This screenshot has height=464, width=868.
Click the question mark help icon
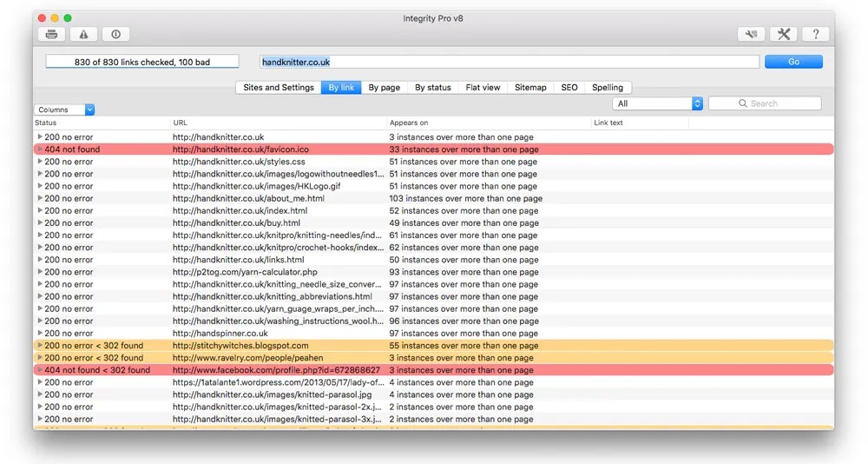[815, 35]
